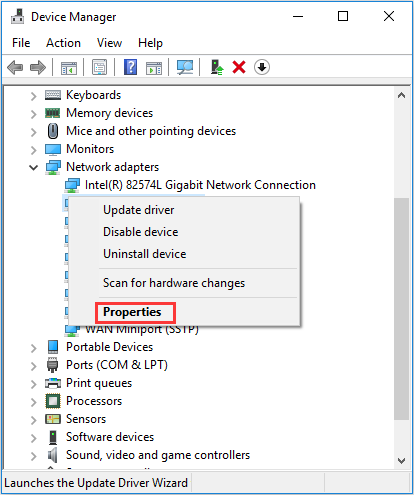Image resolution: width=414 pixels, height=495 pixels.
Task: Click the Update device driver toolbar icon
Action: [217, 67]
